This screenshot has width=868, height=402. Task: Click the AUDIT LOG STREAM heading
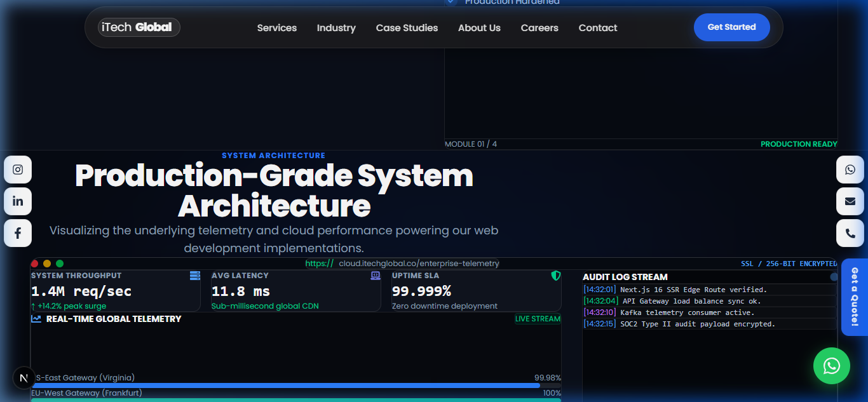pos(625,277)
